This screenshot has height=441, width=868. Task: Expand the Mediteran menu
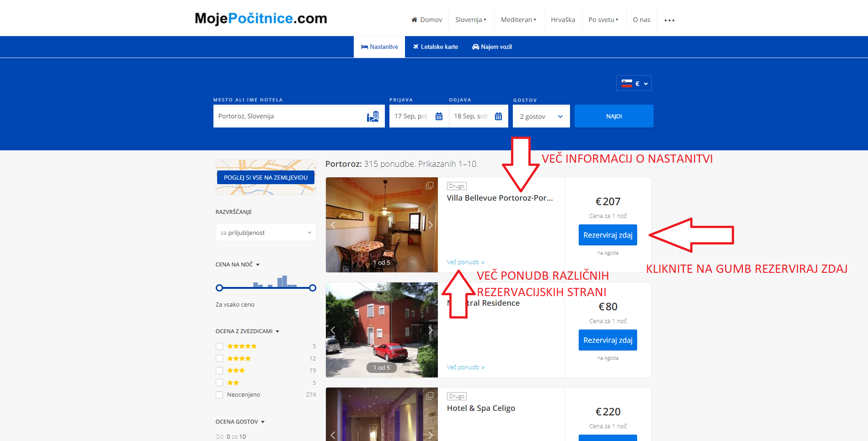coord(518,20)
